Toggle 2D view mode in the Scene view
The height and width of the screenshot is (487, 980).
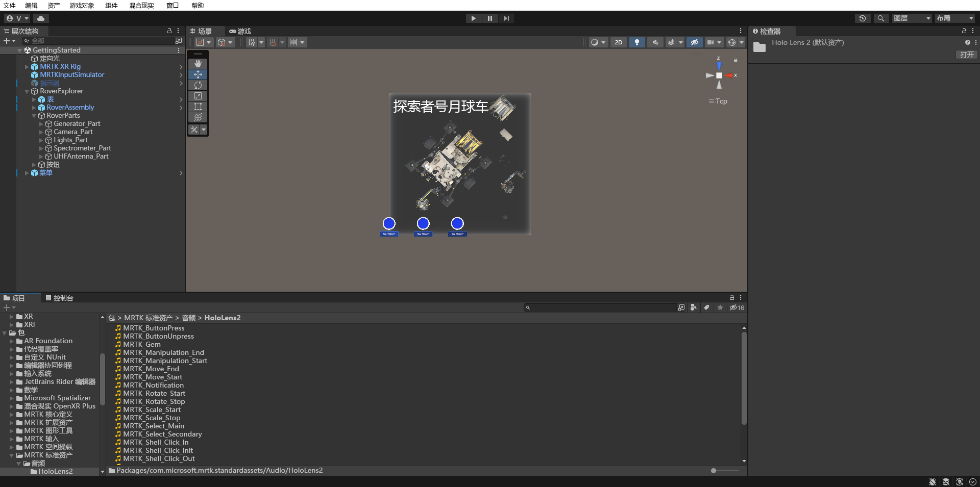pyautogui.click(x=618, y=42)
